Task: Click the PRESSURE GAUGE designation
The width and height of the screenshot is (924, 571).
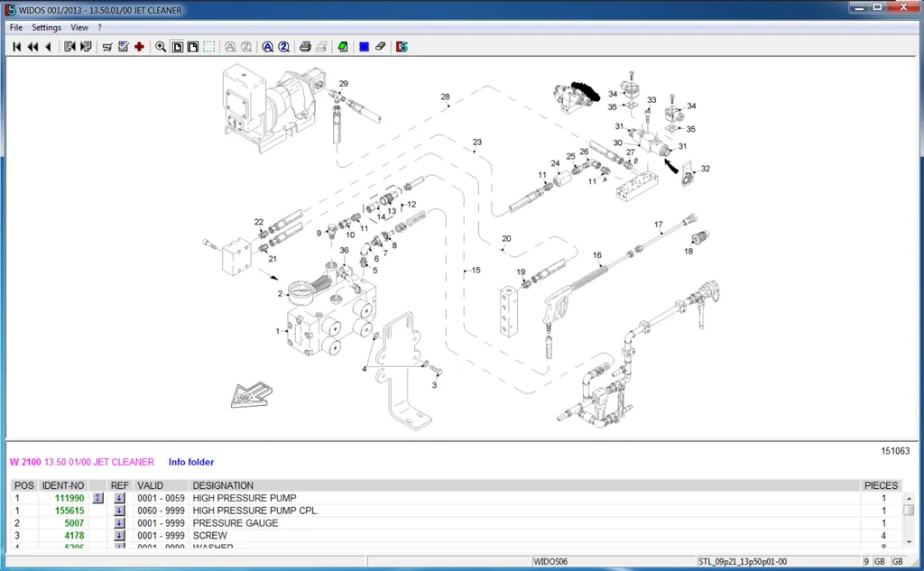Action: [236, 522]
